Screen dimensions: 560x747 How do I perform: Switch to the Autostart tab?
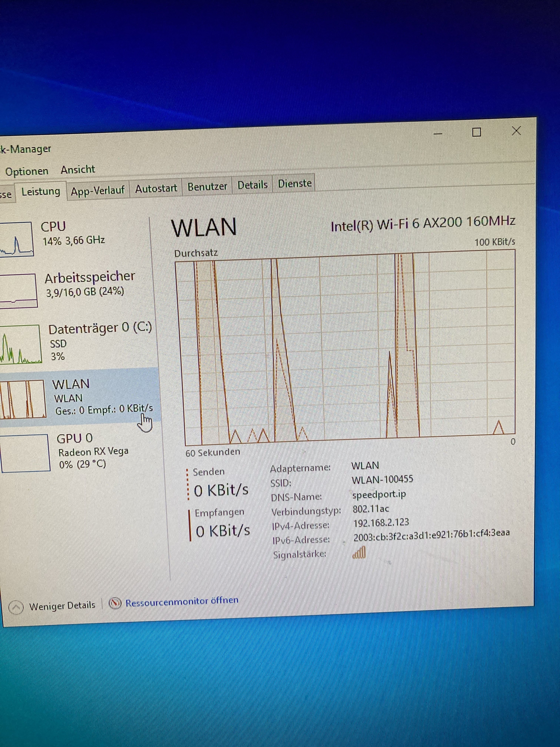[156, 188]
